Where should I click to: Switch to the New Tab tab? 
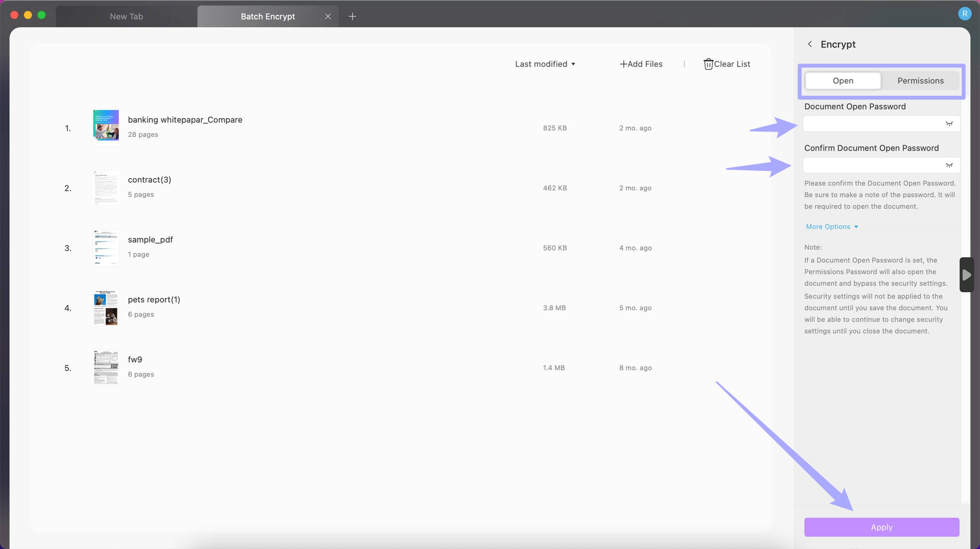coord(126,17)
